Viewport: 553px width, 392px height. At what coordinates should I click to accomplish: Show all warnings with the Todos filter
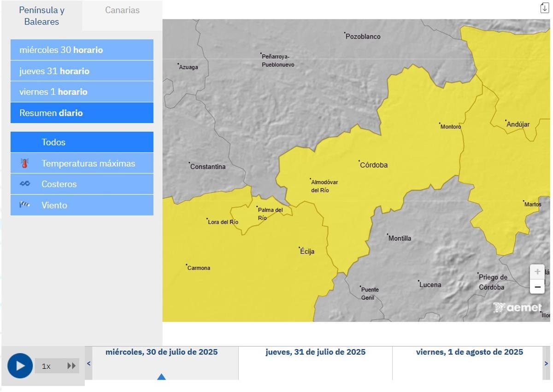82,142
